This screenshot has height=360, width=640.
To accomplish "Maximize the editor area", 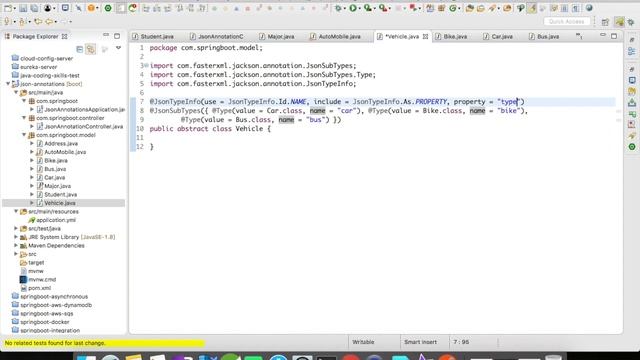I will [x=614, y=36].
